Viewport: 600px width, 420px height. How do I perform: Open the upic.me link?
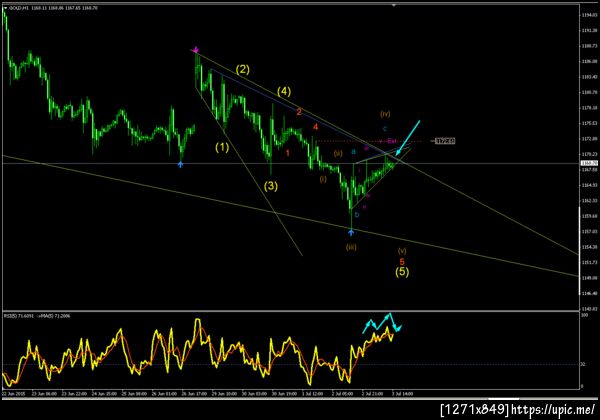554,410
